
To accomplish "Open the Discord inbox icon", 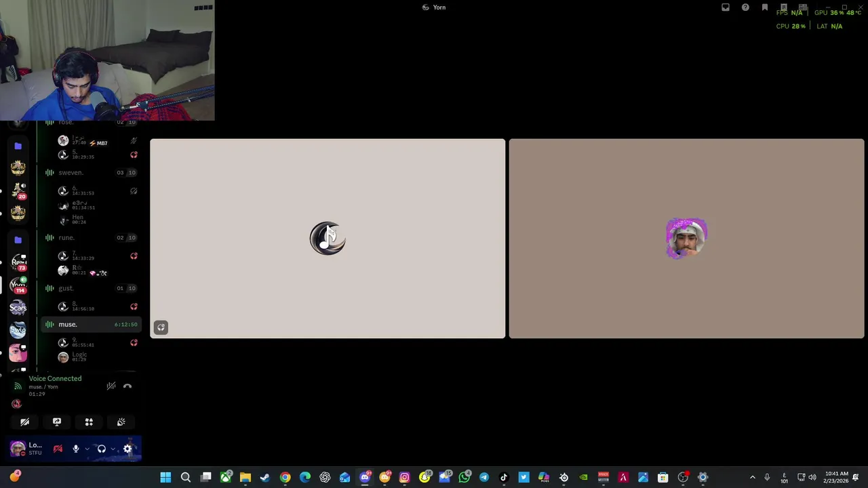I will 726,7.
